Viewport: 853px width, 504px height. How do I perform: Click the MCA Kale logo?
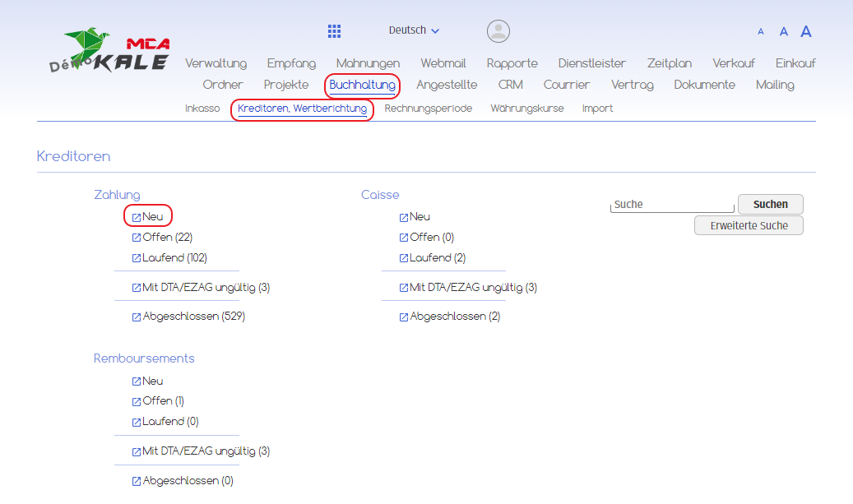pos(115,52)
